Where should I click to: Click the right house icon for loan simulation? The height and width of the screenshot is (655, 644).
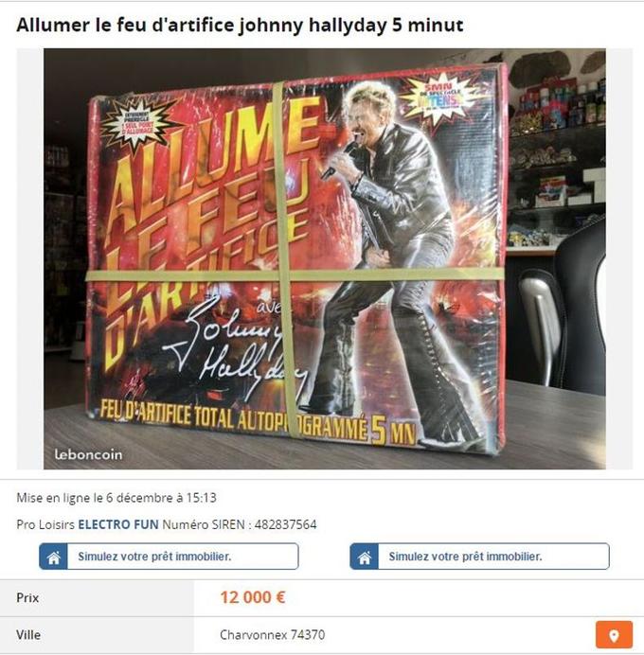point(365,557)
